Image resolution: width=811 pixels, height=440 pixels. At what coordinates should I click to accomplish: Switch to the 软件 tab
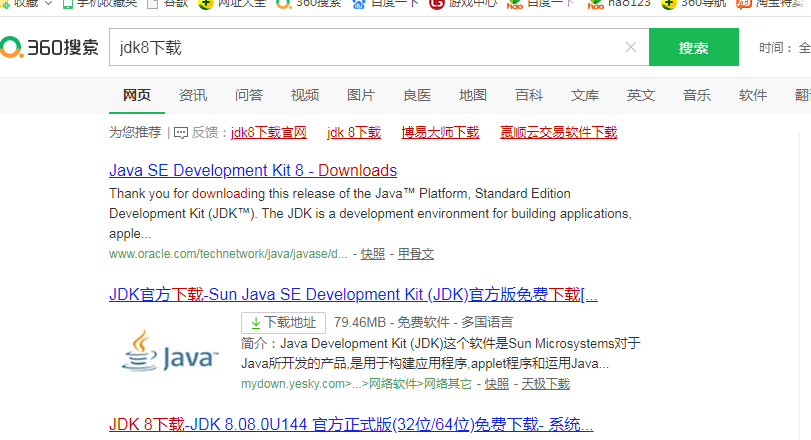(x=753, y=95)
